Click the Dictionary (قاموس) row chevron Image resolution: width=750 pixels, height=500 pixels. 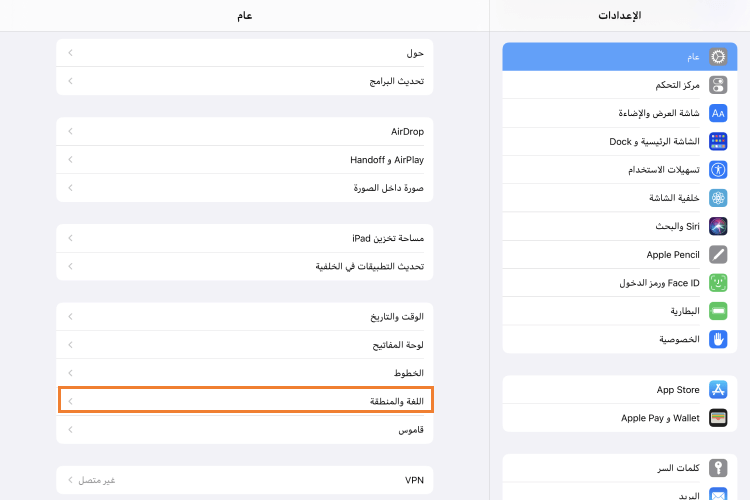[x=70, y=429]
